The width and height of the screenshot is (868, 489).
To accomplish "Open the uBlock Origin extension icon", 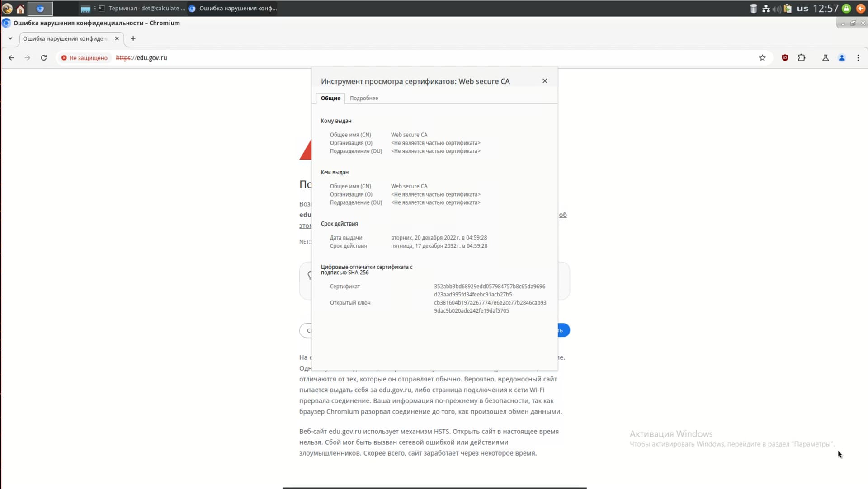I will coord(785,58).
